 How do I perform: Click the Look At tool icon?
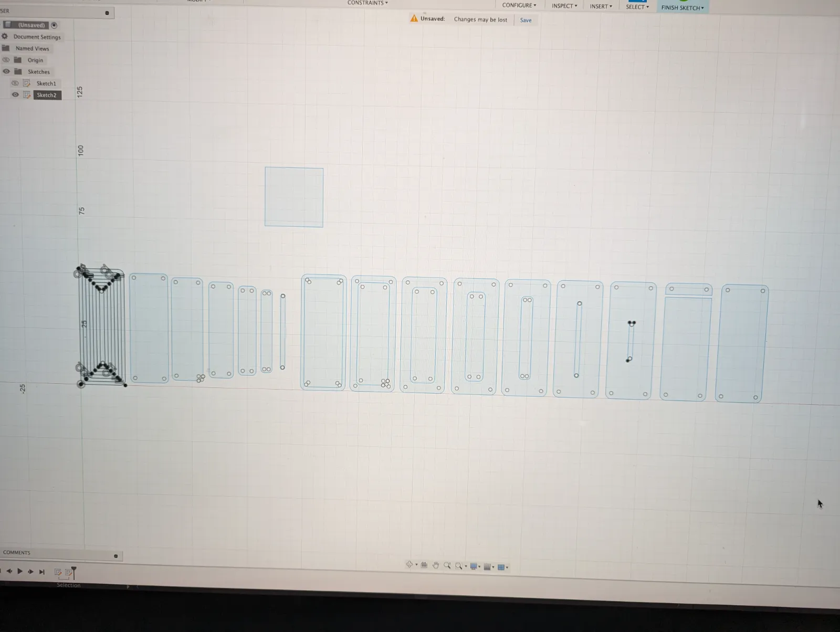pyautogui.click(x=424, y=565)
